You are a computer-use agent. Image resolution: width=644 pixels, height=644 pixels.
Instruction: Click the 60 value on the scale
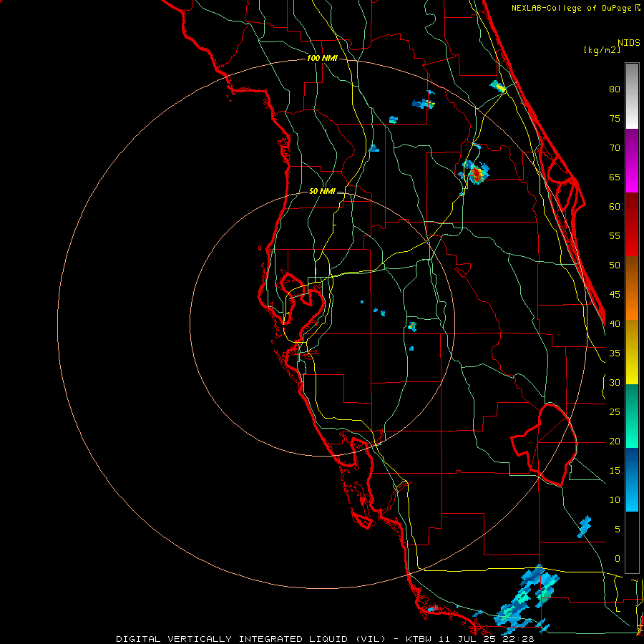pos(615,207)
